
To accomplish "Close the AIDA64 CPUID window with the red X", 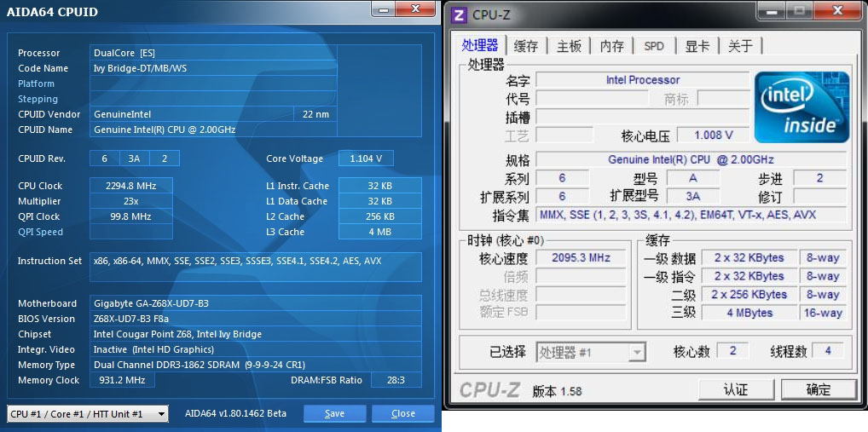I will [415, 8].
